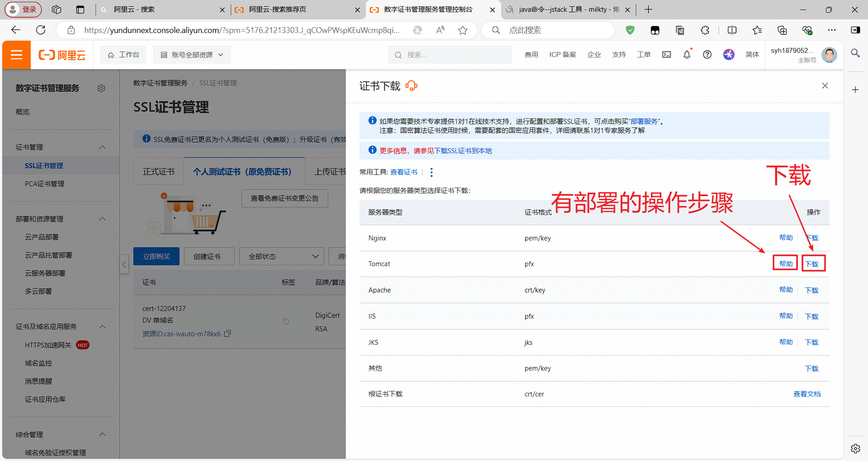
Task: Click the sidebar search magnifier icon
Action: (x=855, y=53)
